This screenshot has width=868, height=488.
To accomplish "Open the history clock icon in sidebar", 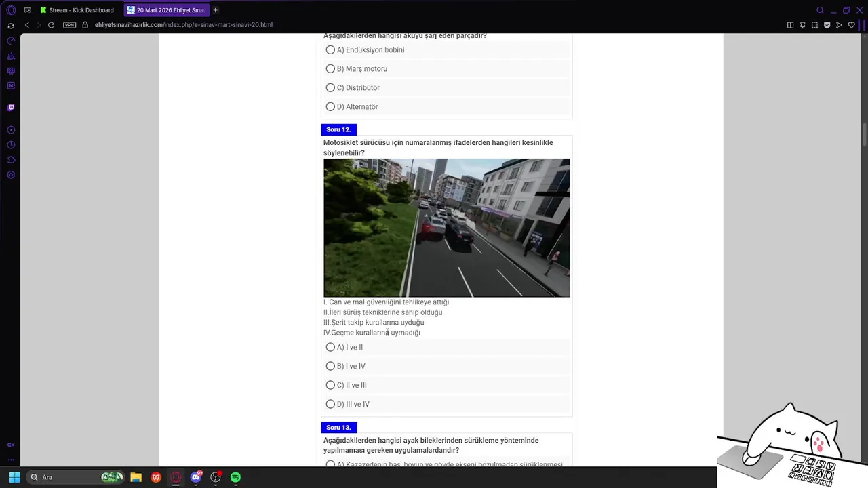I will point(11,145).
